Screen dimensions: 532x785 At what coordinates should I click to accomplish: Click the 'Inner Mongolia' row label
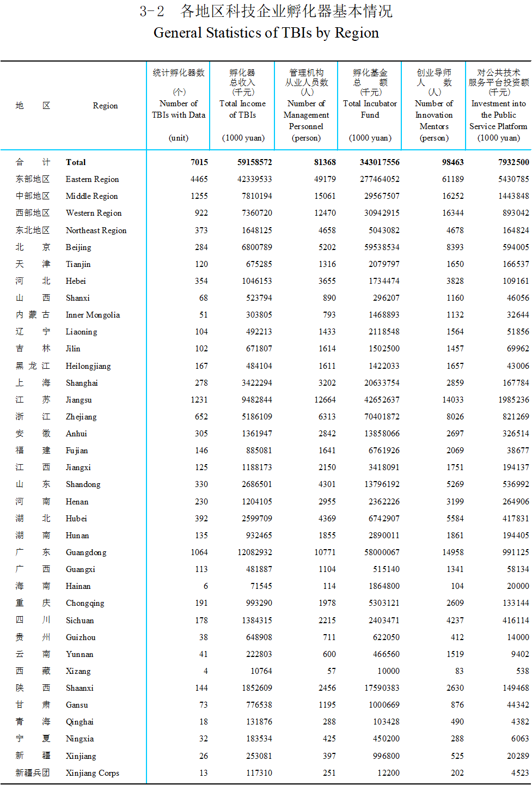(93, 315)
